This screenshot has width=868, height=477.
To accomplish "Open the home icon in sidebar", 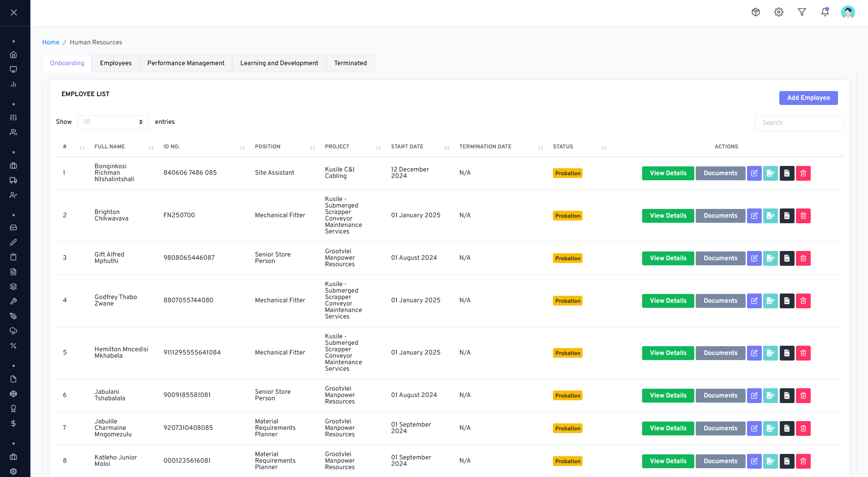I will 13,55.
